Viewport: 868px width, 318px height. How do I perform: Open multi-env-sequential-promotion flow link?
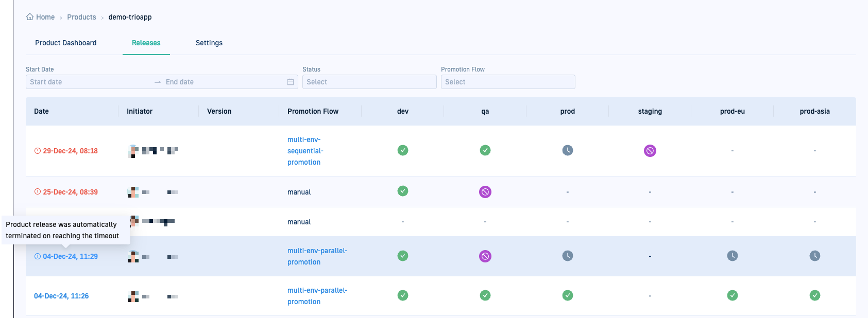305,151
